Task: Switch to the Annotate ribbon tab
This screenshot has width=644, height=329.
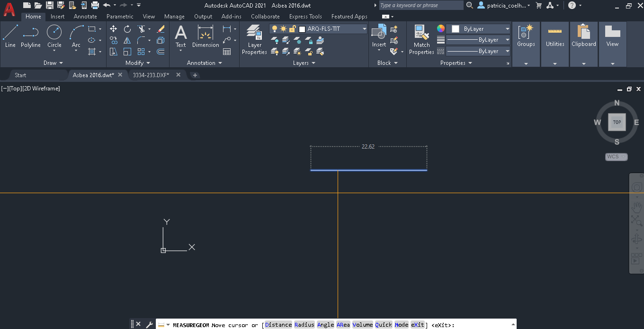Action: (x=85, y=16)
